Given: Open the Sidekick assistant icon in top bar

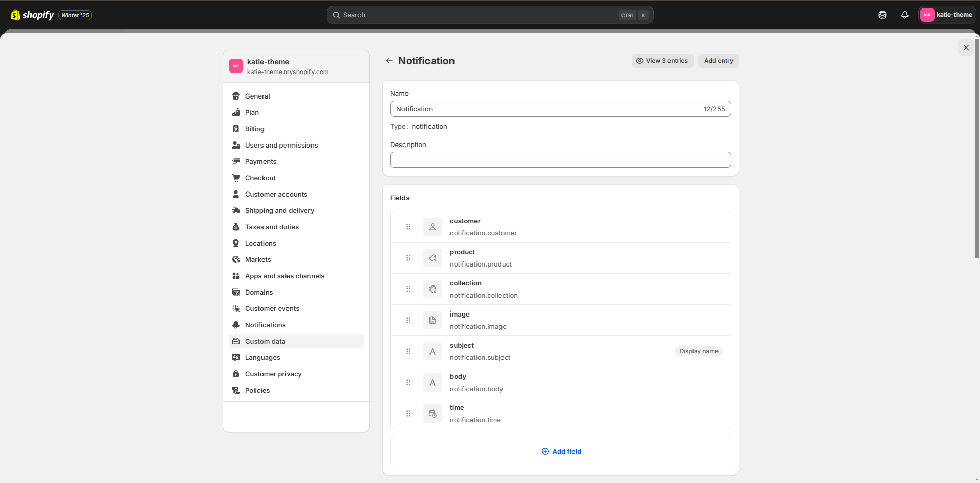Looking at the screenshot, I should pos(882,15).
